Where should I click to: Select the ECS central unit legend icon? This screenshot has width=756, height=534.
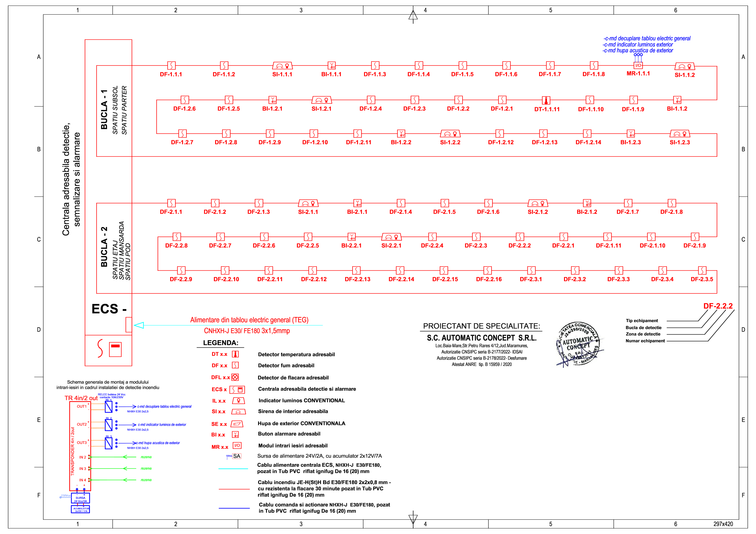[x=237, y=390]
